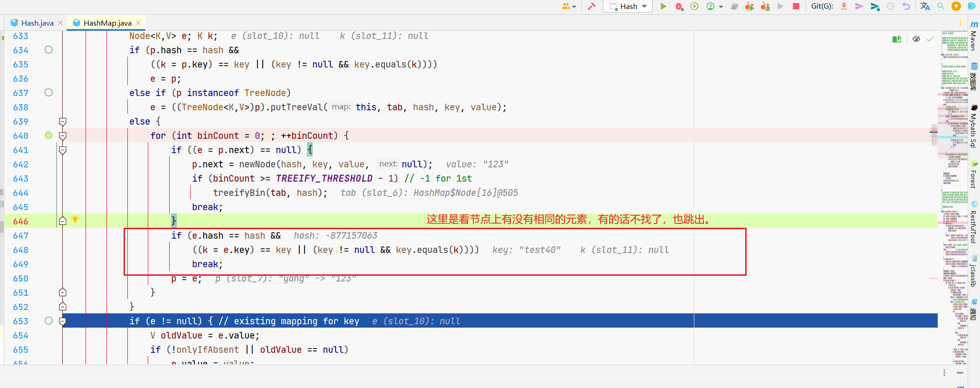This screenshot has height=388, width=980.
Task: Open the Mybatis Sql tool window
Action: click(974, 126)
